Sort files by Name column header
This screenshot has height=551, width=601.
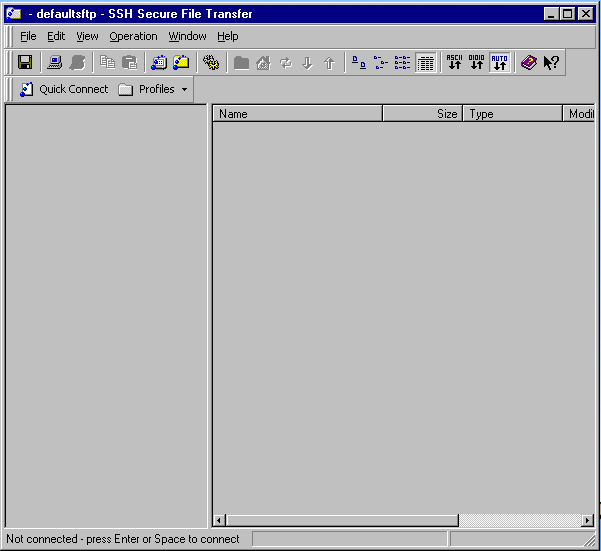pyautogui.click(x=297, y=114)
